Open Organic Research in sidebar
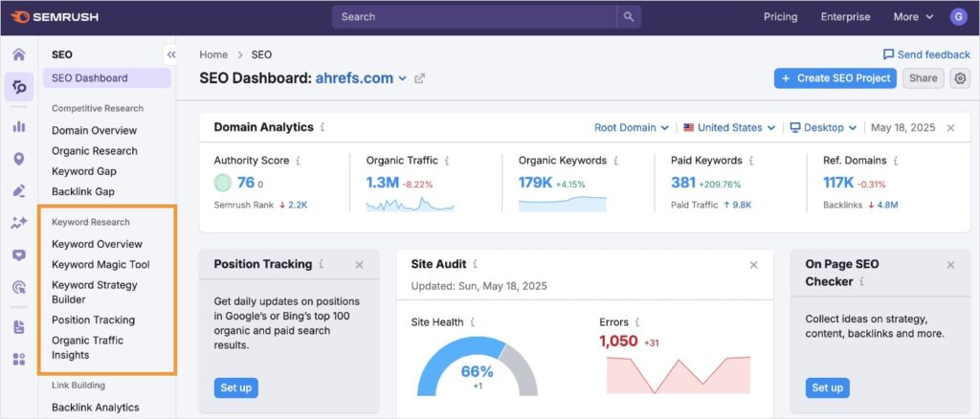Viewport: 980px width, 419px height. (95, 150)
